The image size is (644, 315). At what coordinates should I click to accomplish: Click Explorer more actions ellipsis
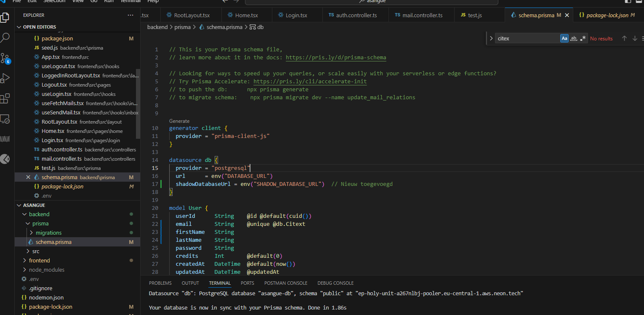pos(130,15)
